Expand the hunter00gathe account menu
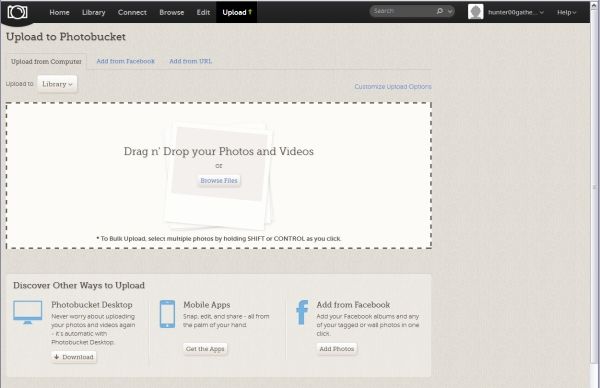This screenshot has height=388, width=600. [516, 12]
